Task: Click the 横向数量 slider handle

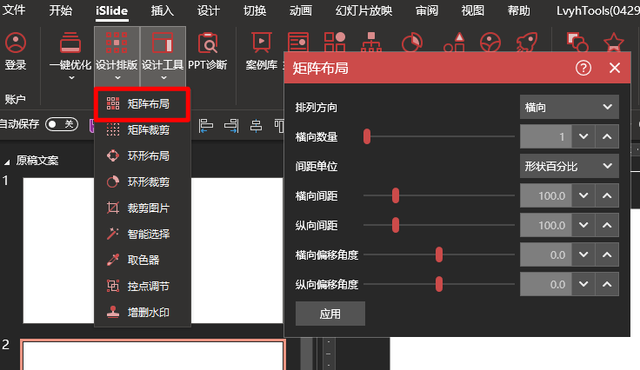Action: click(367, 137)
